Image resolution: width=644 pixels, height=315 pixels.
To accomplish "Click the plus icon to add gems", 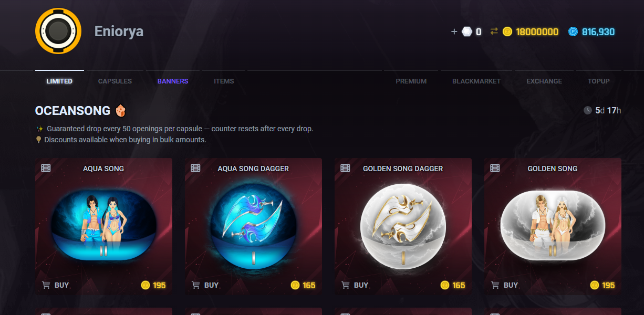I will [454, 31].
